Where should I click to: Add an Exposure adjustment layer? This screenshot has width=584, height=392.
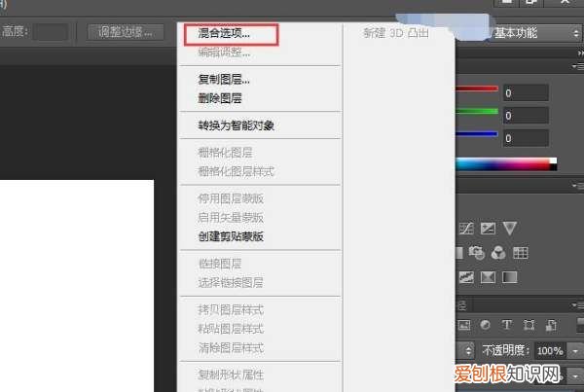tap(488, 229)
